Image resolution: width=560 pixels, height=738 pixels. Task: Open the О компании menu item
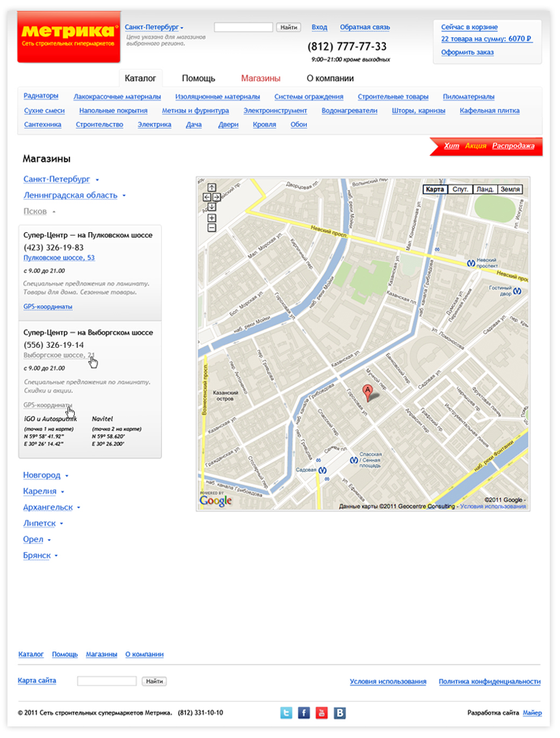tap(330, 78)
